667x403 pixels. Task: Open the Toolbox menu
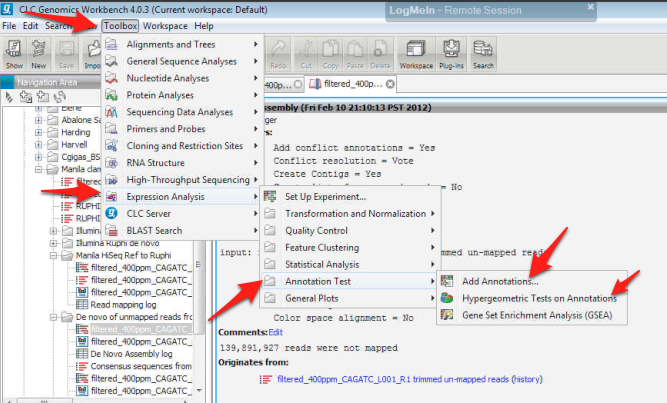pyautogui.click(x=120, y=25)
